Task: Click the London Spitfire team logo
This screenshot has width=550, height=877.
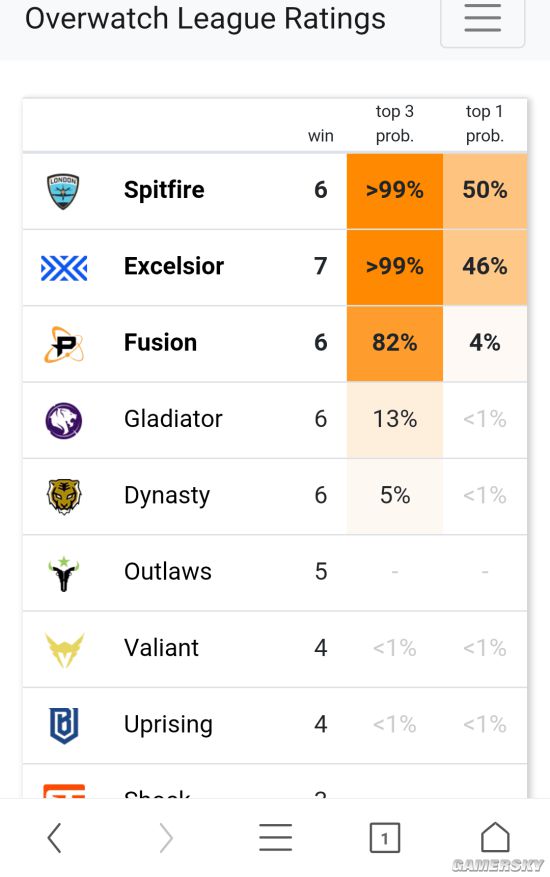Action: 63,191
